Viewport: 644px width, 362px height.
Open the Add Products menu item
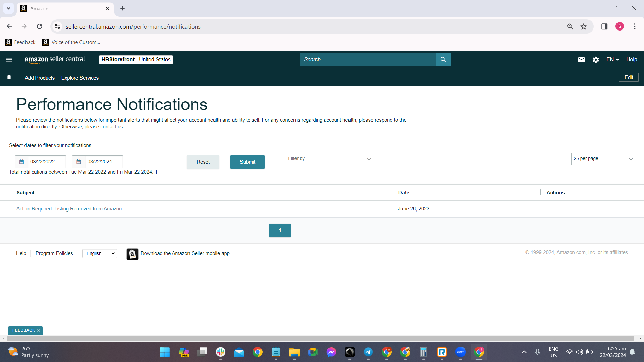40,78
